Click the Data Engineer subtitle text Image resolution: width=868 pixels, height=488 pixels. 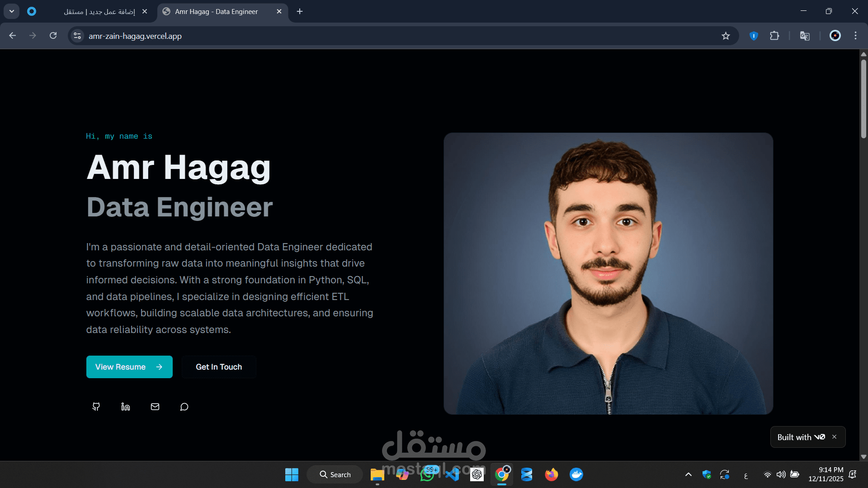pos(179,207)
